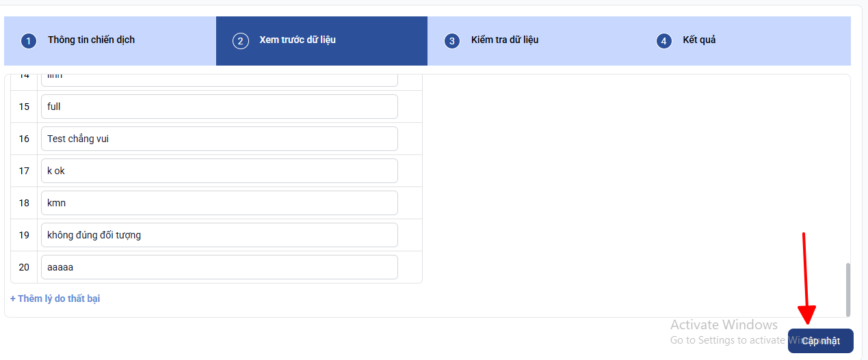
Task: Focus the "kmn" reason field
Action: [219, 203]
